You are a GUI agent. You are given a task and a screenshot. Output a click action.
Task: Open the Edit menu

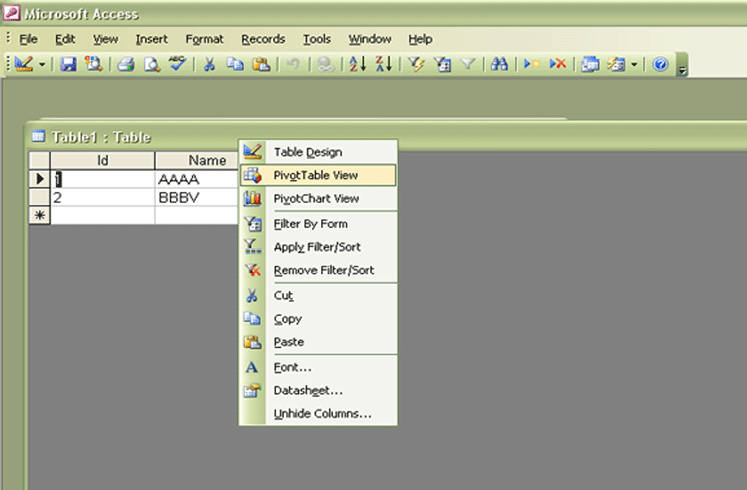(x=65, y=39)
